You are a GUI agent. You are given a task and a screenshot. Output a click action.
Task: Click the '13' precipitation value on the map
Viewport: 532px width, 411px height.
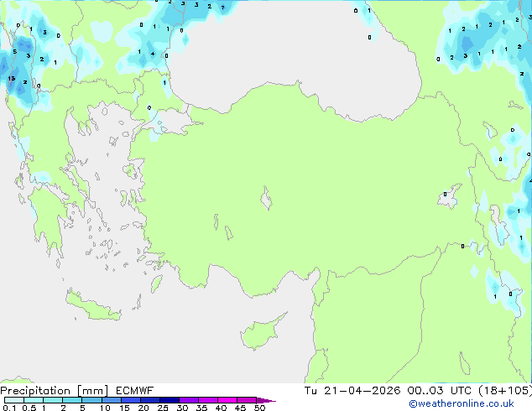[12, 79]
